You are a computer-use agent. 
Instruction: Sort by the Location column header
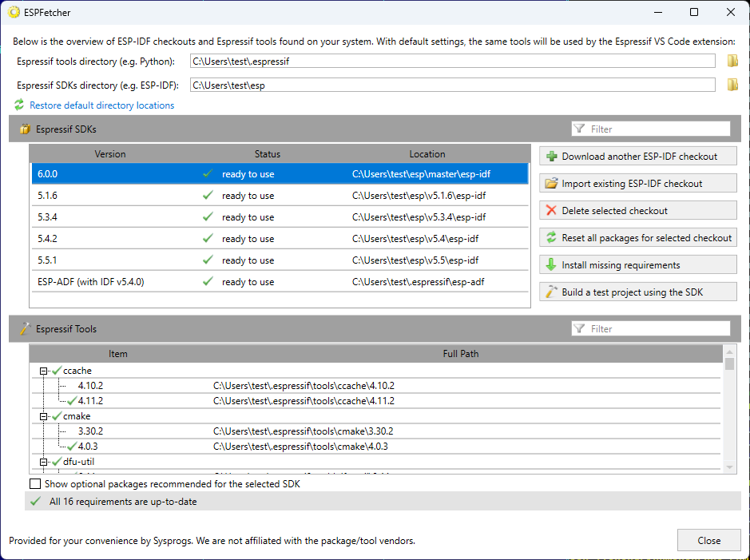(427, 154)
